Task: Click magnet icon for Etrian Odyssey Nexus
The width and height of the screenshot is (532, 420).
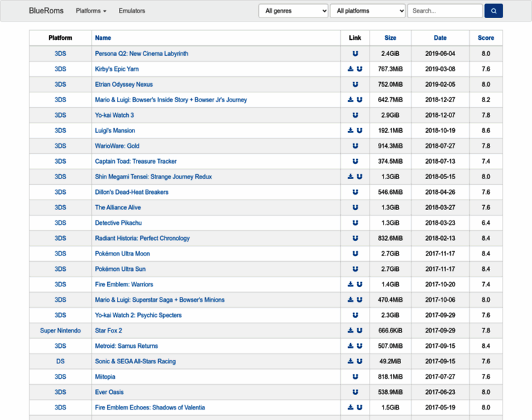Action: tap(355, 85)
